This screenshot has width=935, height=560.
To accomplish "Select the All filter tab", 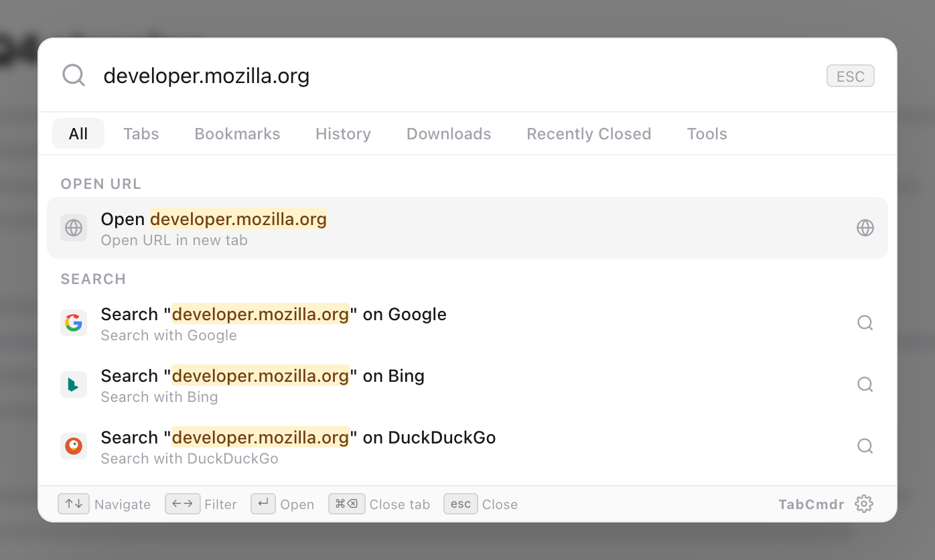I will click(x=78, y=133).
